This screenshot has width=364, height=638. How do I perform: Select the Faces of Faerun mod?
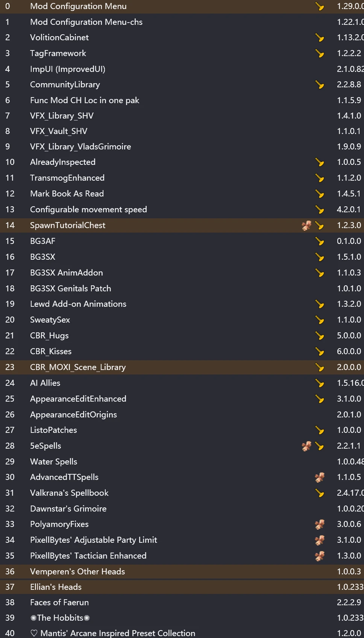tap(59, 602)
